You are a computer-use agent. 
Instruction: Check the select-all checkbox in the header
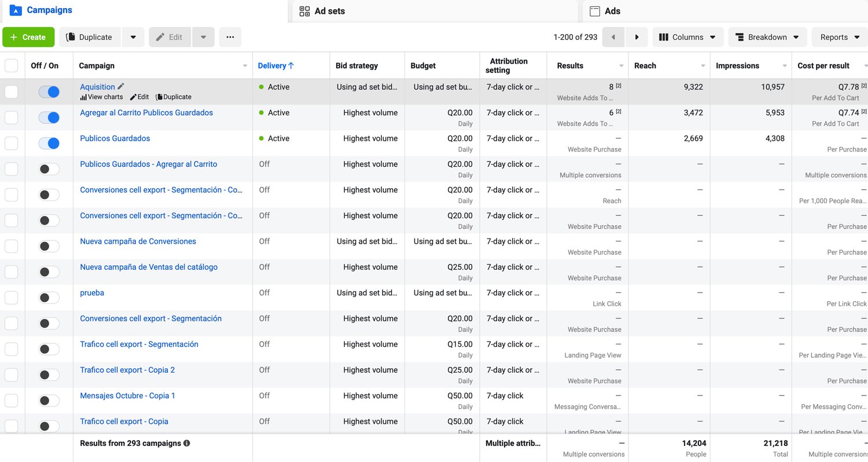(12, 65)
